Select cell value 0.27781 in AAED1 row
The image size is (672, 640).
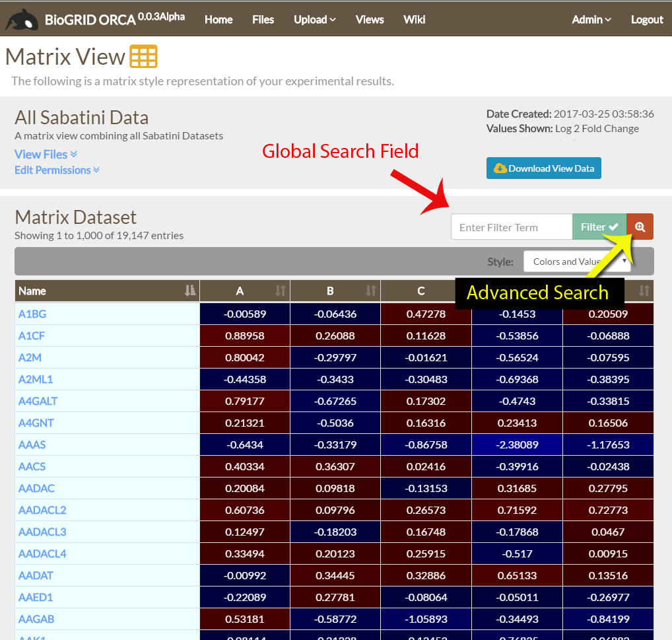coord(335,597)
